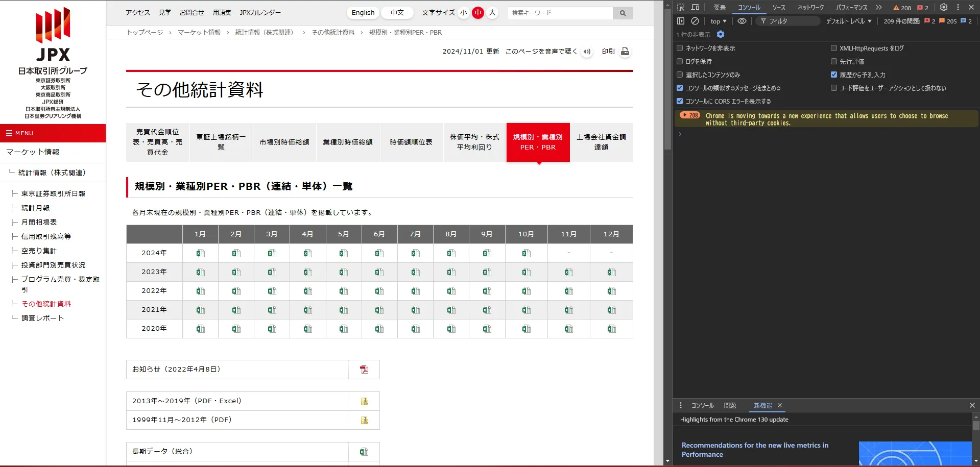Uncheck 履歴から予測入力 checkbox
The height and width of the screenshot is (467, 980).
click(x=834, y=75)
